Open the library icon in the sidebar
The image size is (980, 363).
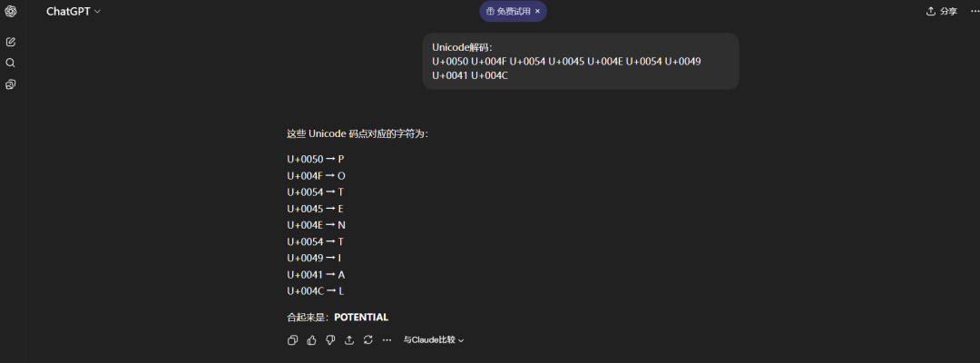click(11, 84)
